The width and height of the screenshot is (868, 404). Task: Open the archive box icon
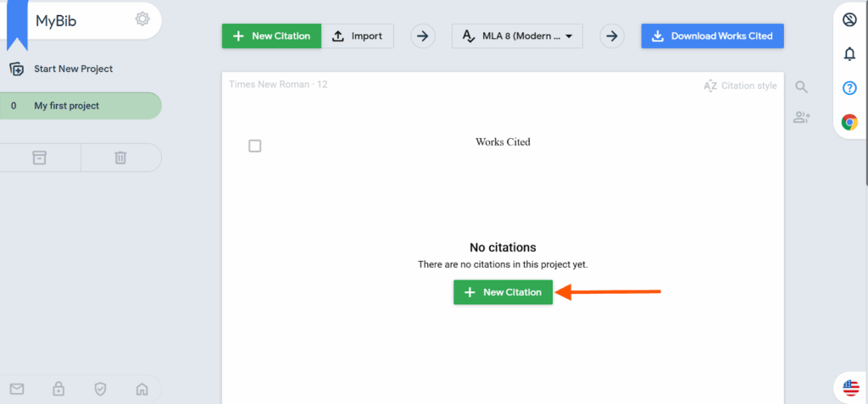tap(39, 158)
